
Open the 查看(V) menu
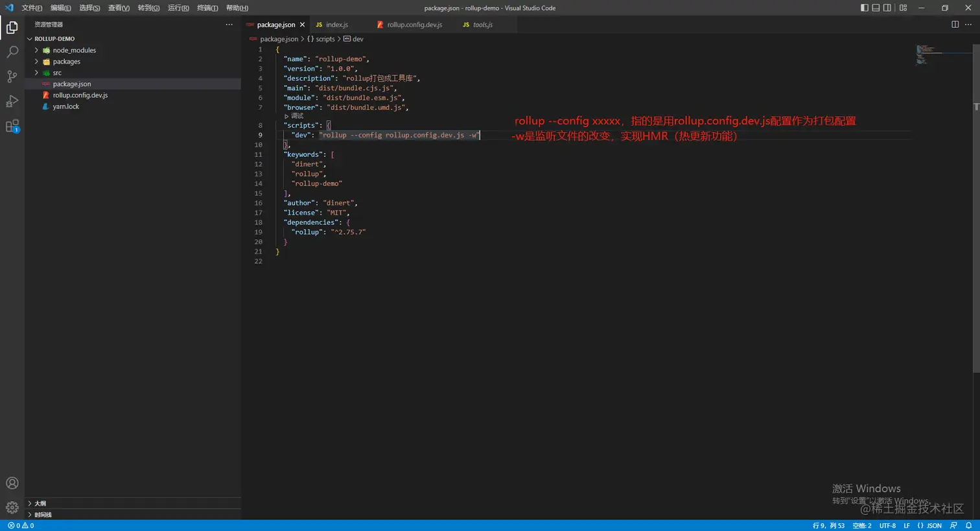[x=119, y=8]
